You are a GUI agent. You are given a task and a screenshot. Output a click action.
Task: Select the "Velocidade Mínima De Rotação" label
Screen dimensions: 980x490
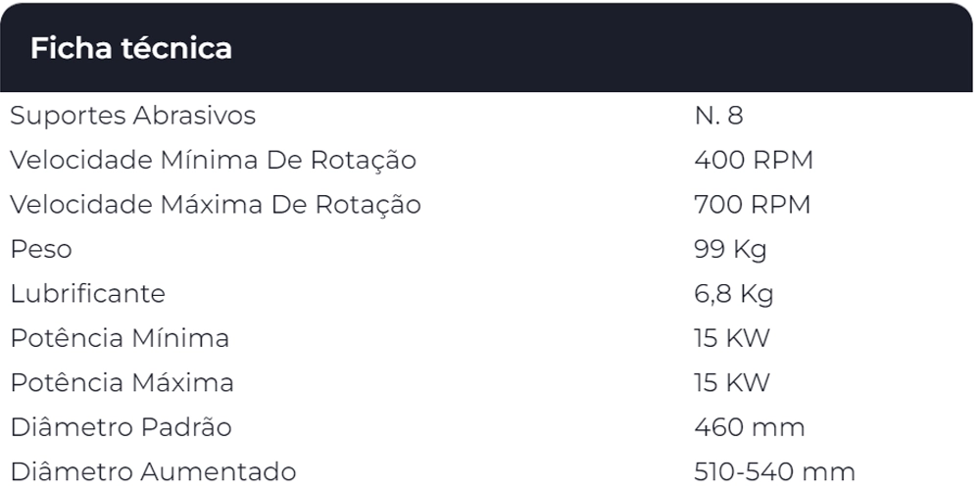pyautogui.click(x=213, y=160)
